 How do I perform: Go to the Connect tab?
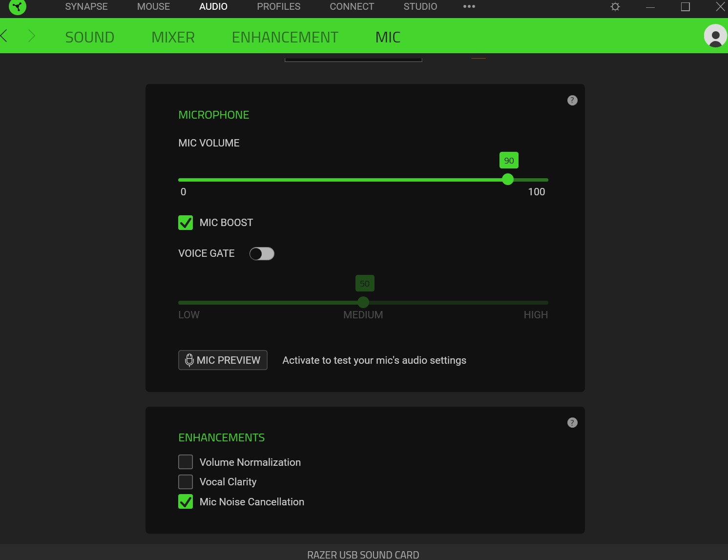point(352,7)
